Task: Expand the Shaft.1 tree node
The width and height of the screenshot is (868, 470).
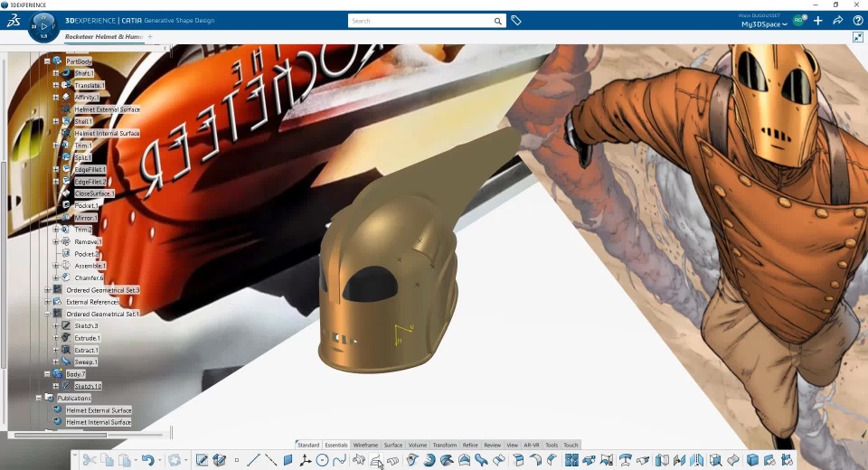Action: pos(56,73)
